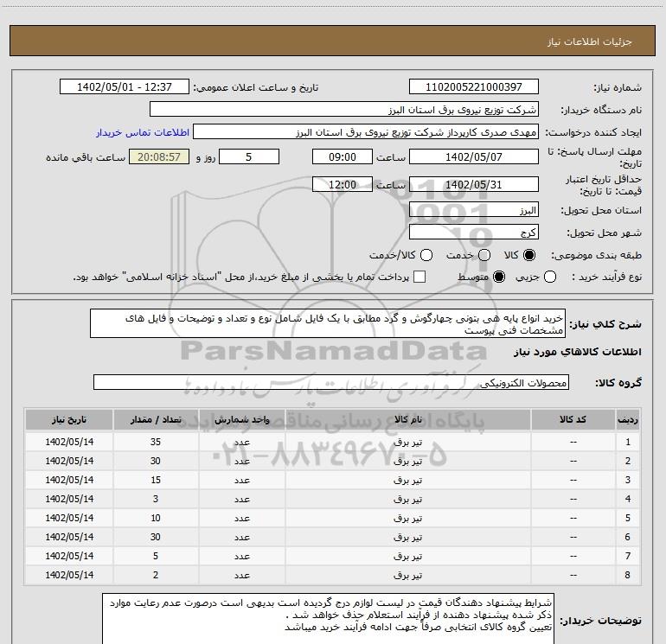
Task: Click the deadline hour field 09:00
Action: [x=343, y=156]
